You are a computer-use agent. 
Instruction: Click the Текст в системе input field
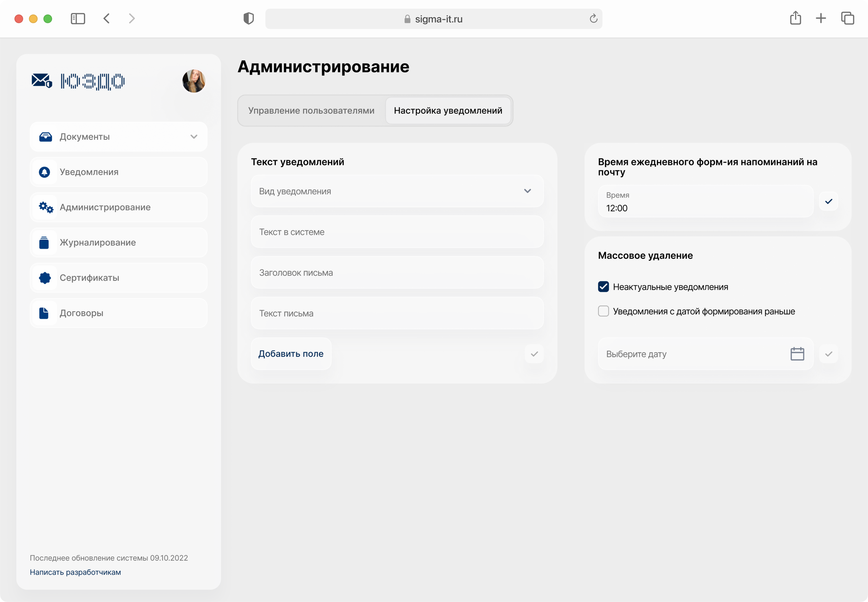397,232
